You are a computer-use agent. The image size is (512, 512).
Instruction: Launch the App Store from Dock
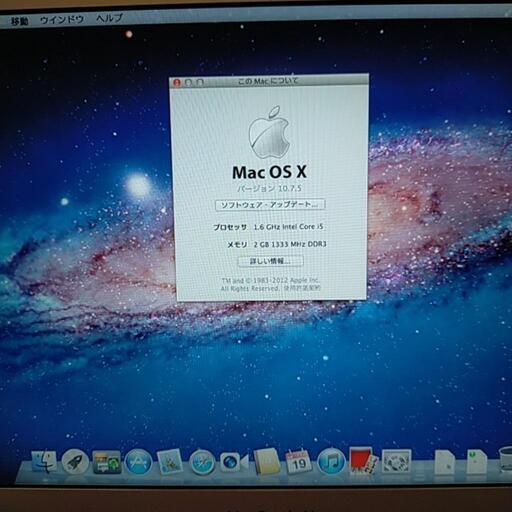pyautogui.click(x=138, y=462)
